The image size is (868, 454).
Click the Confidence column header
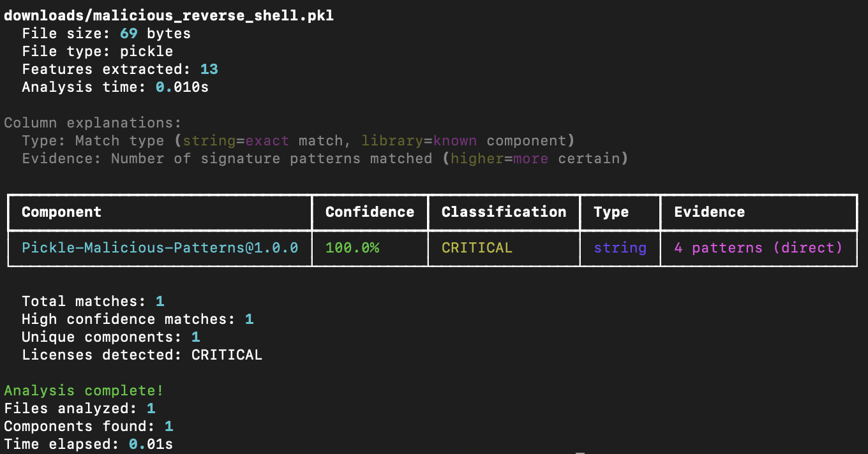coord(370,212)
